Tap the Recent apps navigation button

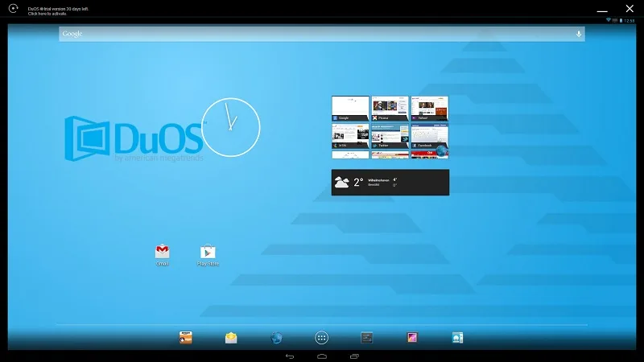(x=354, y=356)
